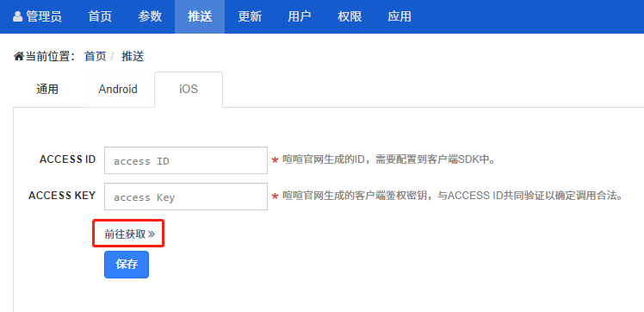The image size is (644, 312).
Task: Click the ACCESS ID field label
Action: click(x=68, y=159)
